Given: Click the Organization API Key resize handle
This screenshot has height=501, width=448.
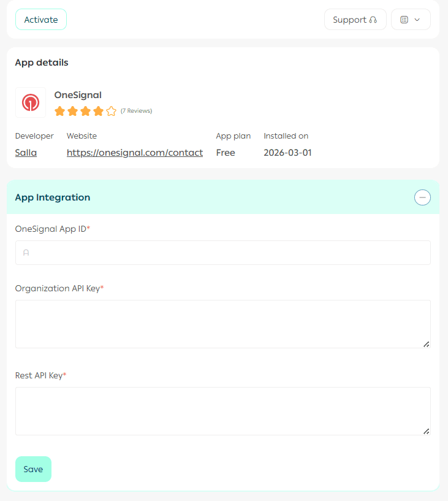Looking at the screenshot, I should point(426,344).
